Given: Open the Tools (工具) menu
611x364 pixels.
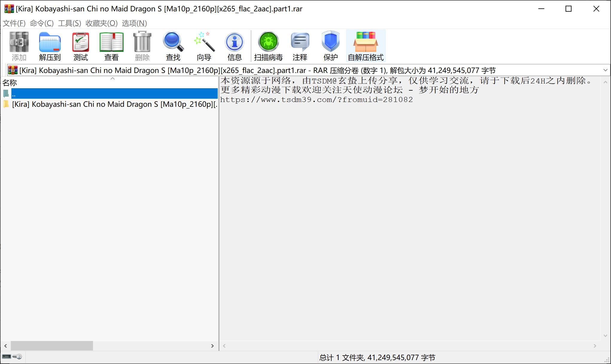Looking at the screenshot, I should coord(69,23).
